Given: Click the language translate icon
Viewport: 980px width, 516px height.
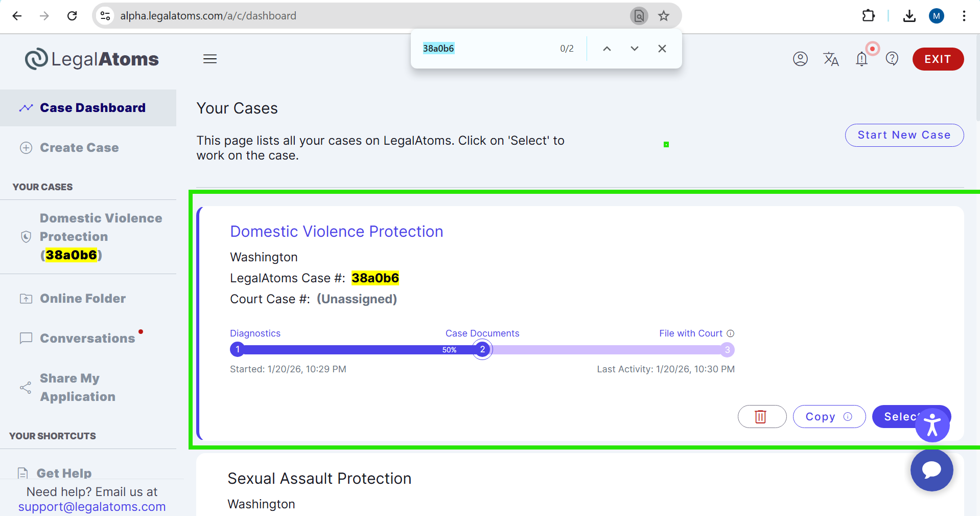Looking at the screenshot, I should click(x=831, y=59).
